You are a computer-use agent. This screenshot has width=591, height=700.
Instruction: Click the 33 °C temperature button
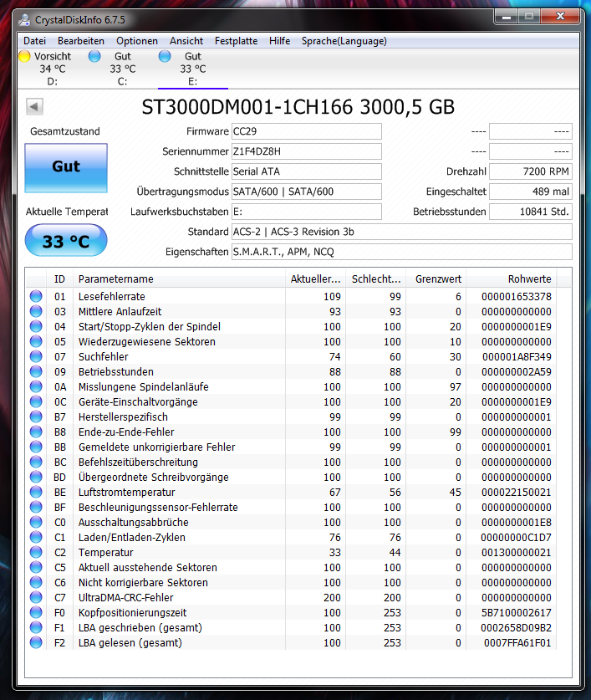66,240
